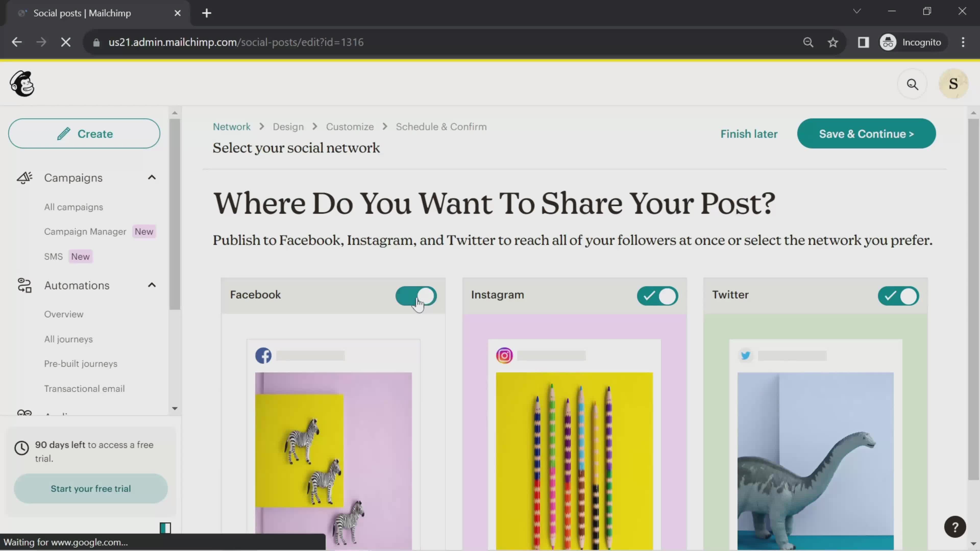Select Campaign Manager in the sidebar
The width and height of the screenshot is (980, 551).
(x=85, y=231)
